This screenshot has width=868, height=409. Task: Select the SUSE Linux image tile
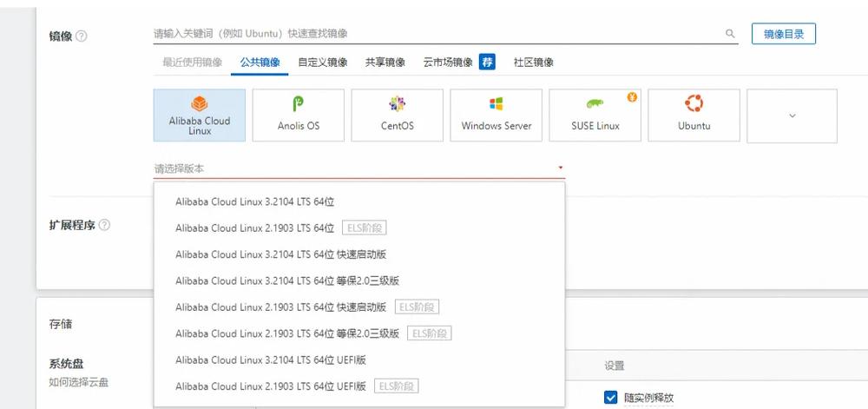tap(595, 115)
